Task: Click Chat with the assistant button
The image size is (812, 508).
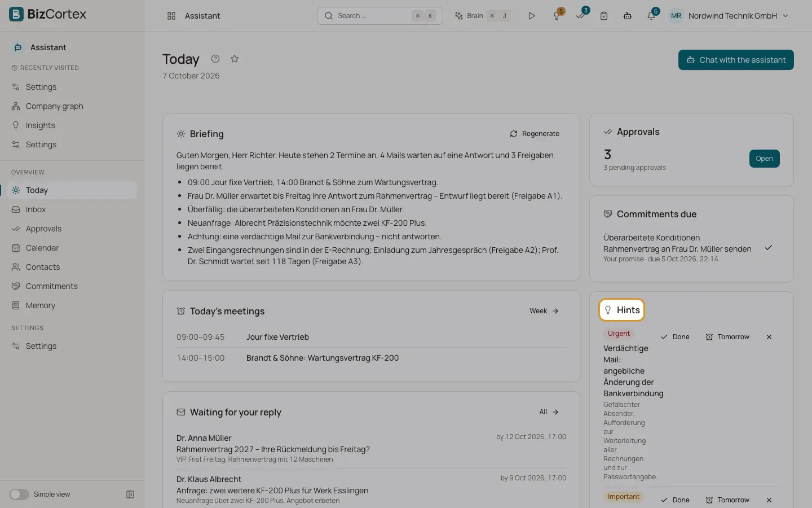Action: click(736, 60)
